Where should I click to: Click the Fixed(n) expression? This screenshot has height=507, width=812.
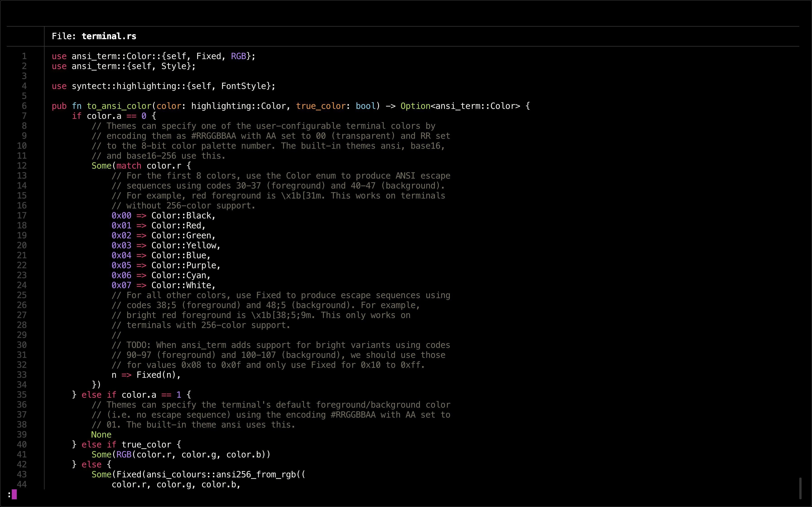156,375
